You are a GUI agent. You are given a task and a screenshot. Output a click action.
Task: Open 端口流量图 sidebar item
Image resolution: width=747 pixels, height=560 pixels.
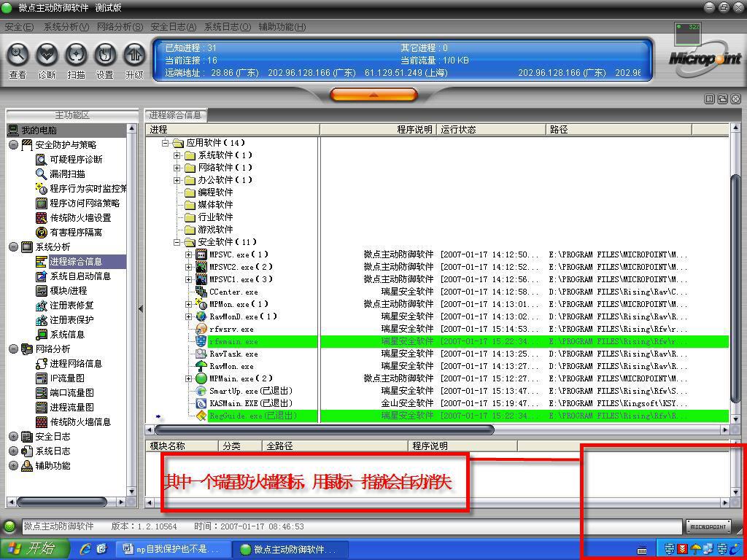click(x=65, y=393)
